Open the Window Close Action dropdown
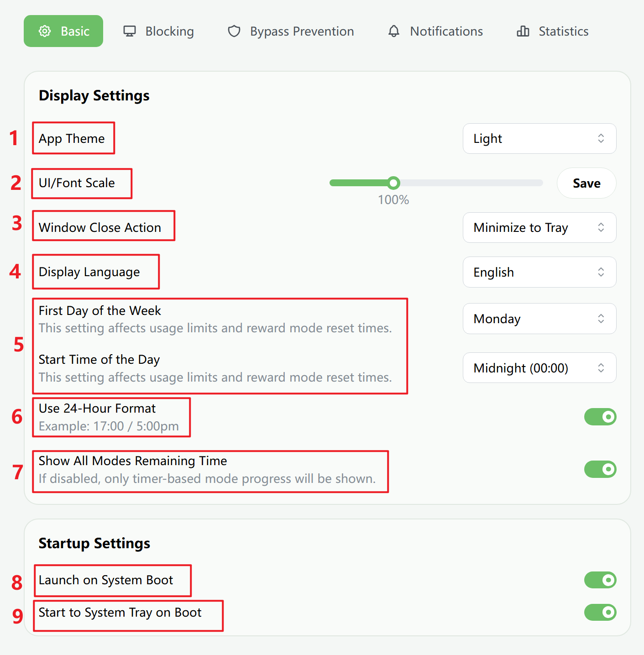Viewport: 644px width, 655px height. (539, 227)
